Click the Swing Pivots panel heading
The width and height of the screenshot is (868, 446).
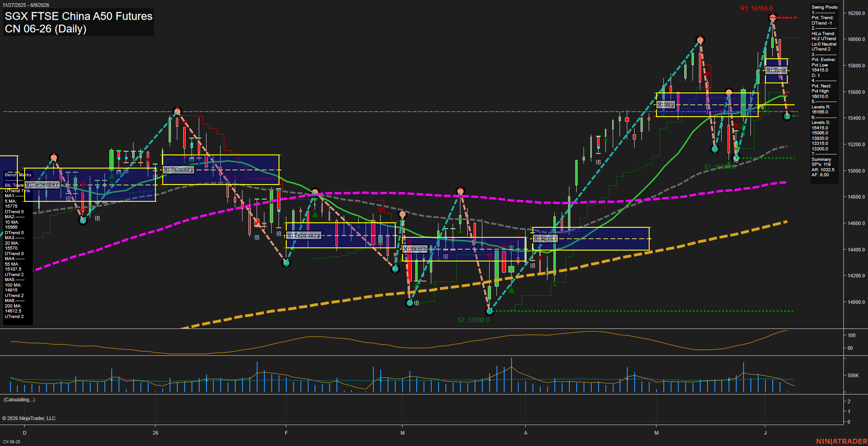tap(824, 7)
